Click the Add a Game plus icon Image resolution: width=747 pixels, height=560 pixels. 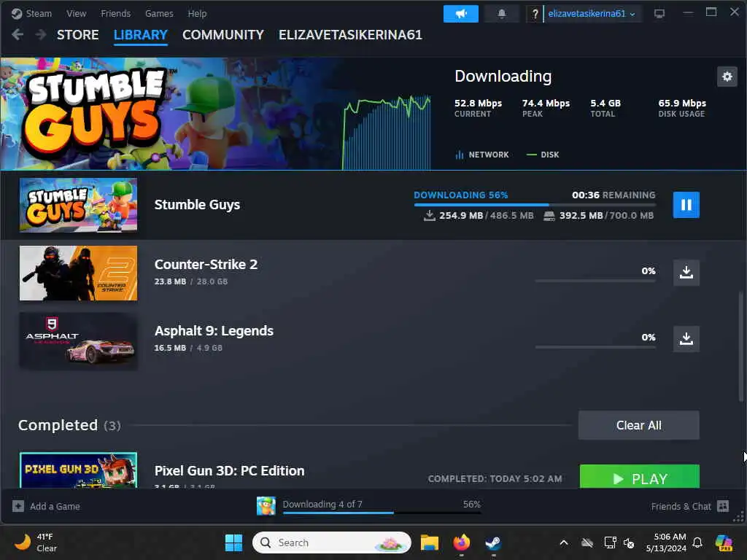pos(18,506)
